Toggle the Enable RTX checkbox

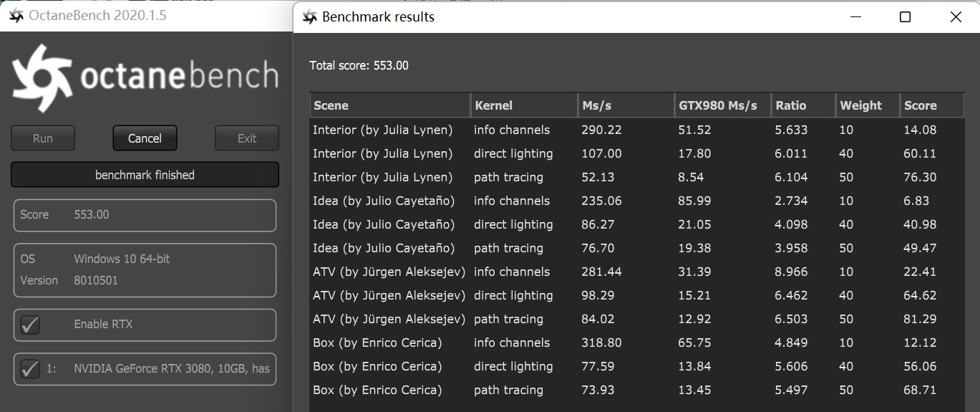coord(30,325)
